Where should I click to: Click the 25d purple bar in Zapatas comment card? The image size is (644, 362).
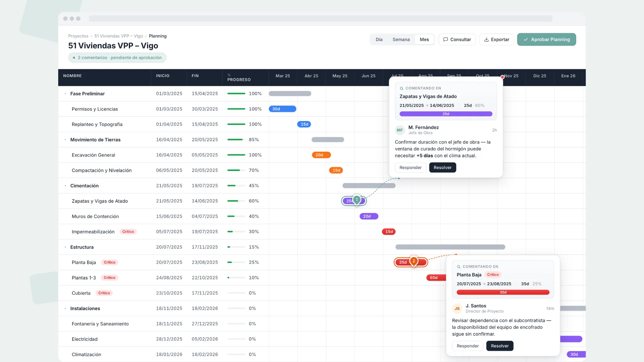[446, 114]
